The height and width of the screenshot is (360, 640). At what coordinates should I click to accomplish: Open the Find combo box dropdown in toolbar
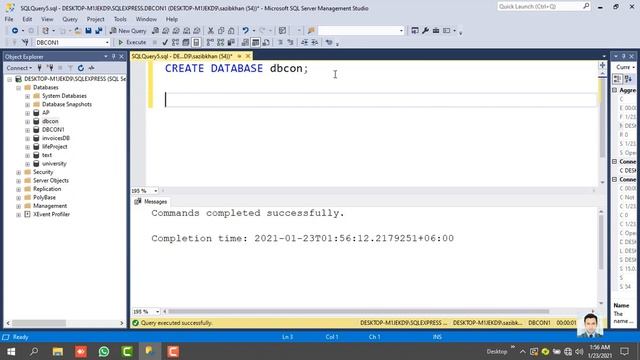(401, 31)
